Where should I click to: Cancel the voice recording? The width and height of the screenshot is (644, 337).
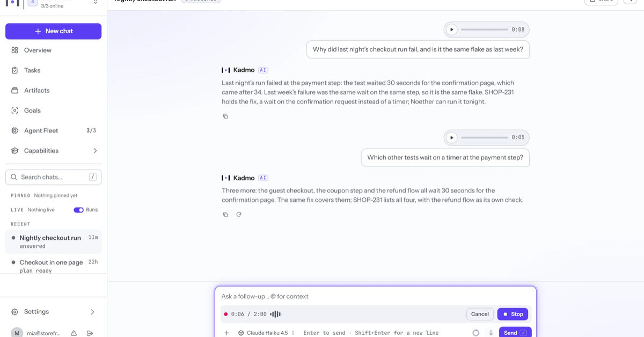click(480, 314)
